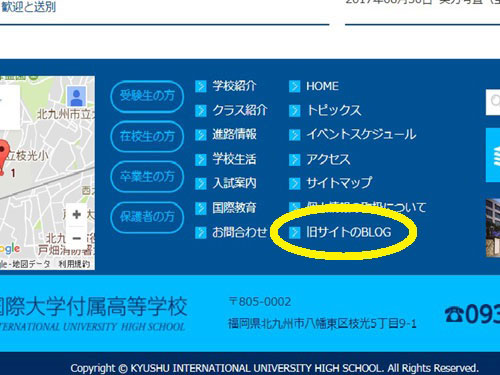Click the map zoom out minus icon
Image resolution: width=500 pixels, height=375 pixels.
pos(77,238)
